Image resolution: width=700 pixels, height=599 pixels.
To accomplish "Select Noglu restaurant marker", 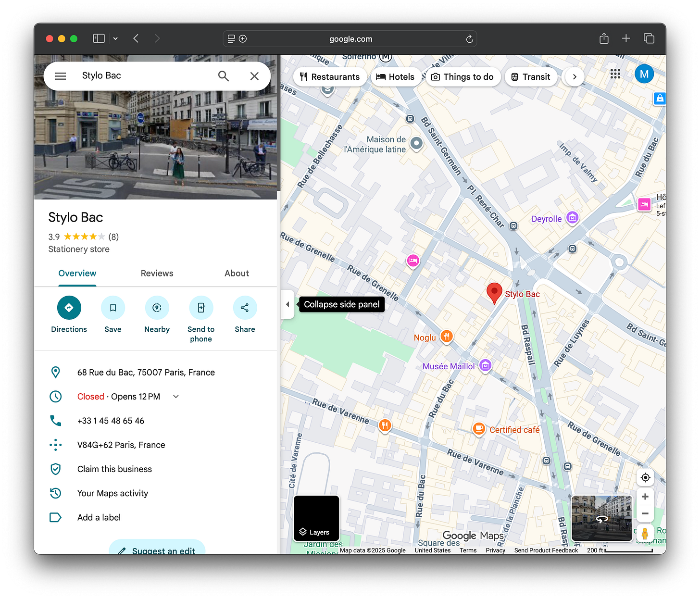I will point(447,337).
